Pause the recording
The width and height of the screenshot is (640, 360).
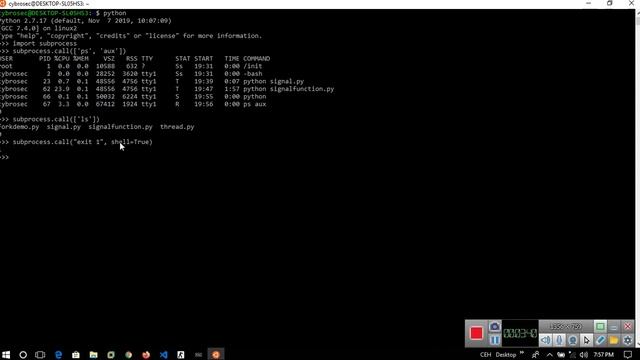[x=495, y=340]
